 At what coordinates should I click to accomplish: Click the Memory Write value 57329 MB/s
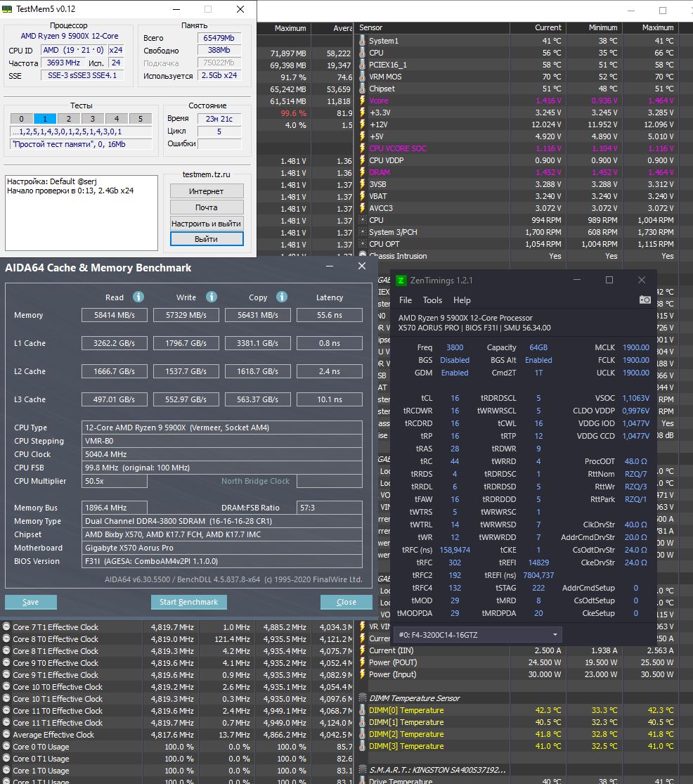(186, 315)
